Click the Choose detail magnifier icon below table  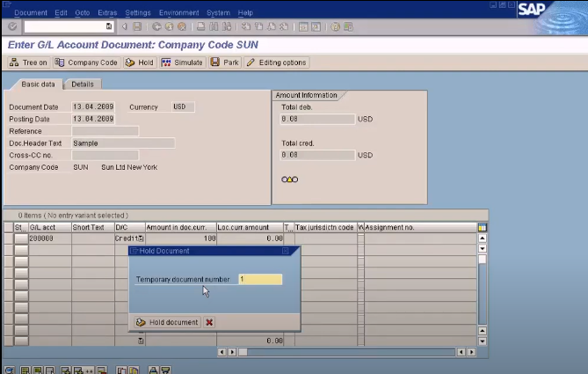pos(10,370)
